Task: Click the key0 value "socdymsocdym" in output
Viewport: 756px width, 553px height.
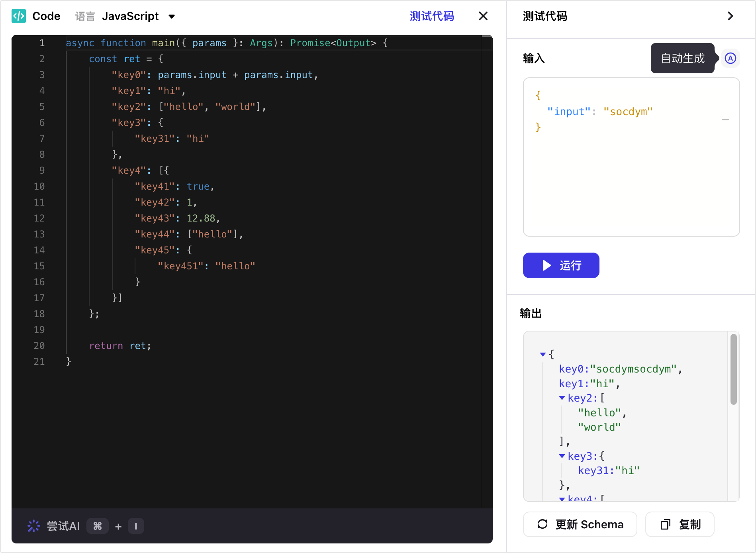Action: pos(633,369)
